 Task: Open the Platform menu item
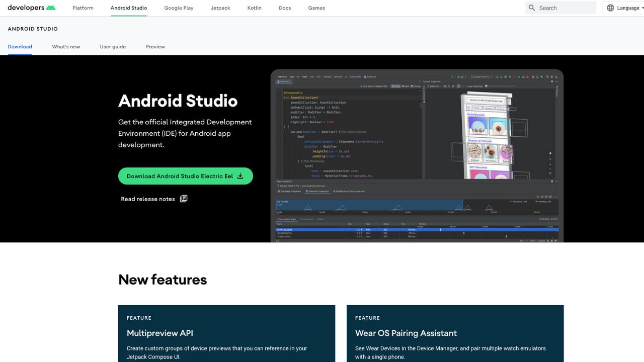pos(83,8)
